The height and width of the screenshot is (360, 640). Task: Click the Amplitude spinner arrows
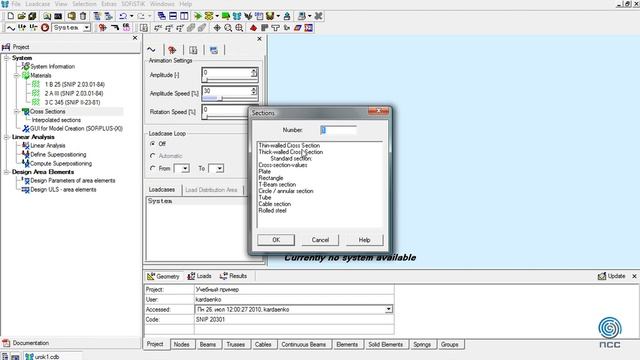[x=254, y=72]
